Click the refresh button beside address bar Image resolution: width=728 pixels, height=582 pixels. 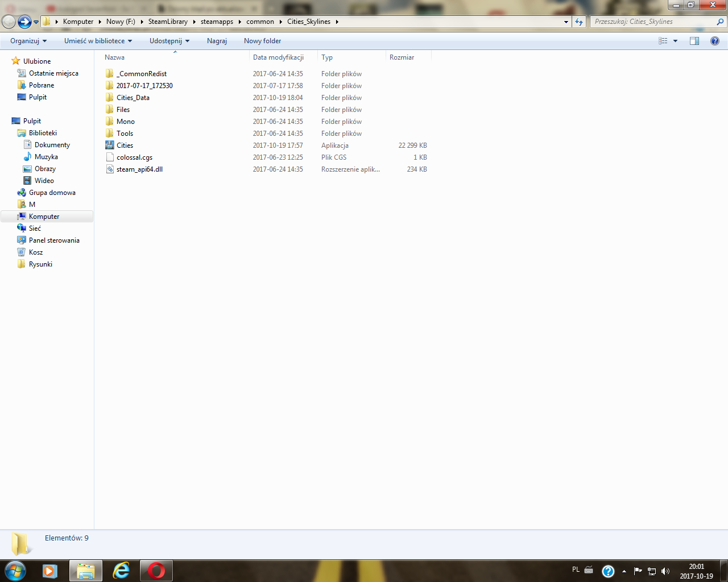coord(579,22)
